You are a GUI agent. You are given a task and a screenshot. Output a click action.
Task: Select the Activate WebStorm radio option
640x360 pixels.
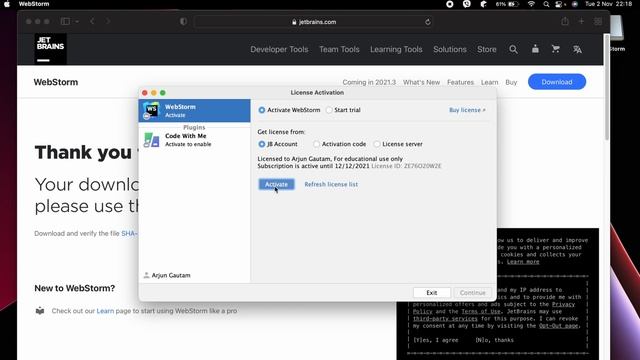click(262, 110)
